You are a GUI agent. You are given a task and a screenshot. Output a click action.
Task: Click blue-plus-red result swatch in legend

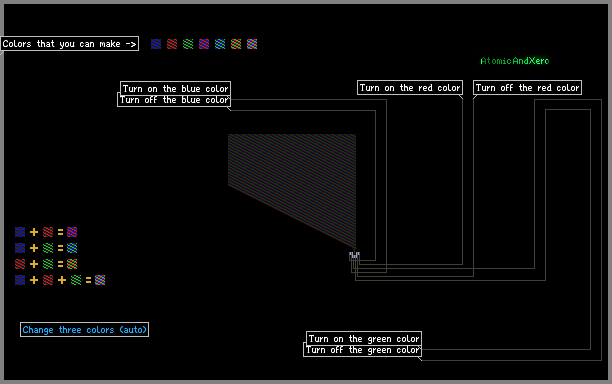tap(72, 232)
